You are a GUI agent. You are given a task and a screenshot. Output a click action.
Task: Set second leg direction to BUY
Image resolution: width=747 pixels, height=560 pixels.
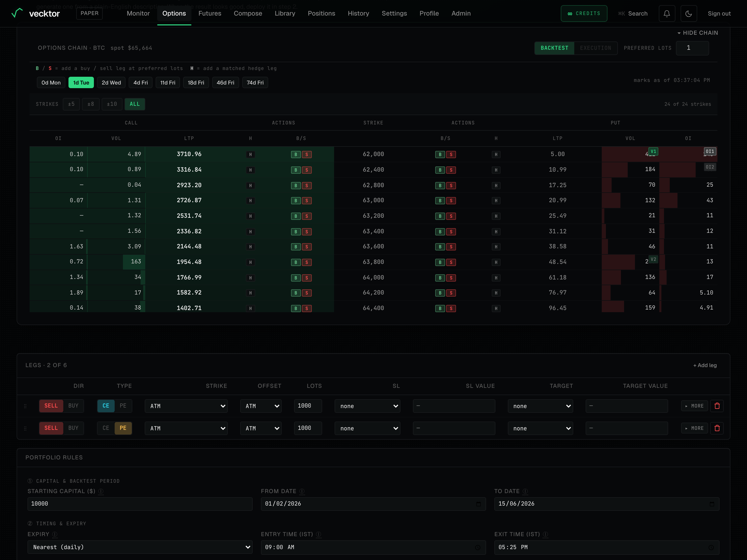(73, 428)
